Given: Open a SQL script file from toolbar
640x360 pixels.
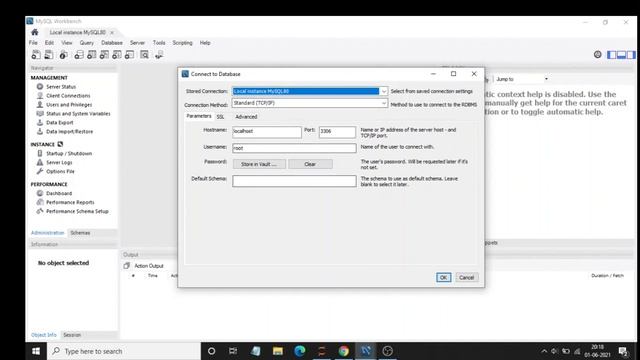Looking at the screenshot, I should pos(49,55).
